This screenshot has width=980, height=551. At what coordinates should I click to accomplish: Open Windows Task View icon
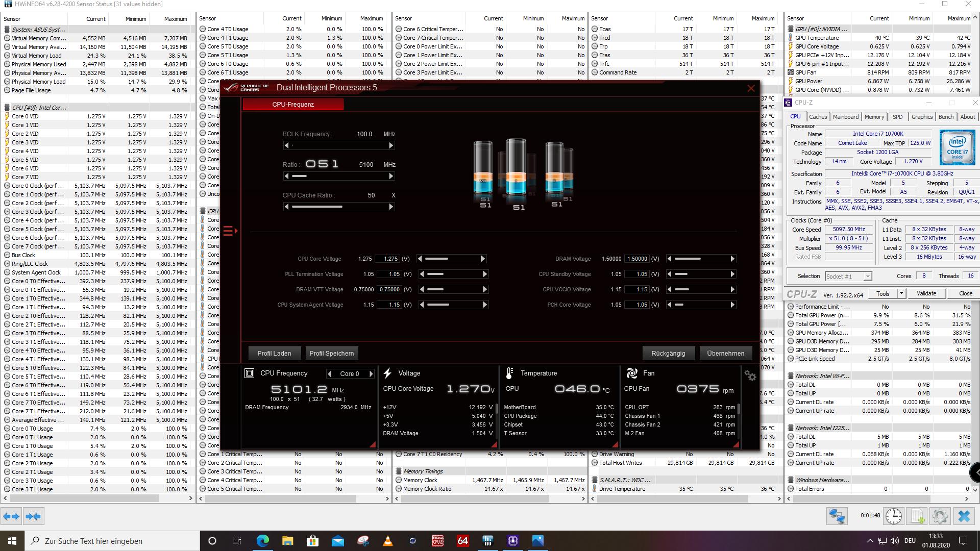[x=237, y=541]
